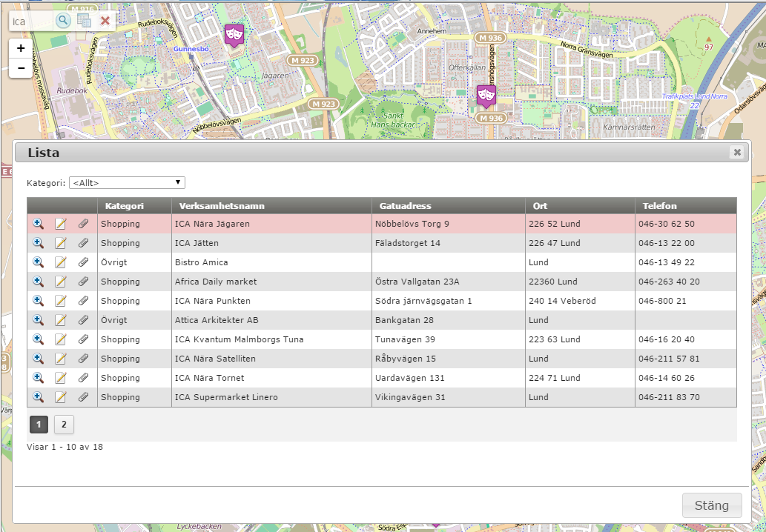This screenshot has height=532, width=766.
Task: Edit the ICA Nära Jägaren entry
Action: (61, 224)
